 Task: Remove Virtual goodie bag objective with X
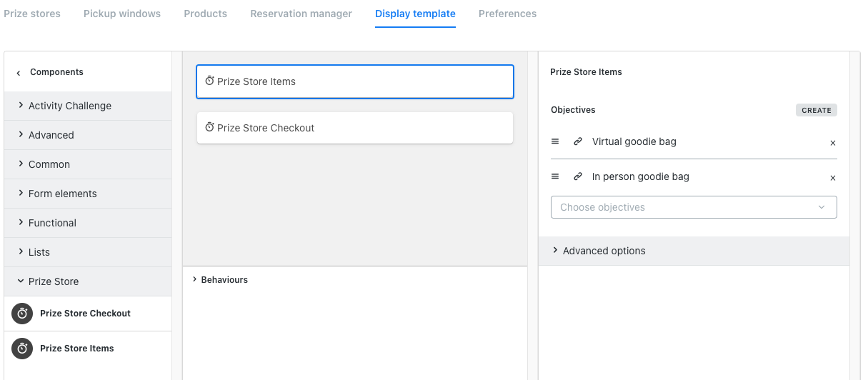pos(832,143)
